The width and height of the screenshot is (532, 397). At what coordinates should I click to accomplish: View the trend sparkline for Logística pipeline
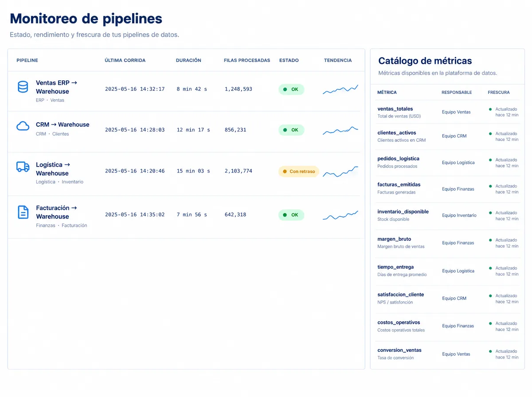point(340,171)
